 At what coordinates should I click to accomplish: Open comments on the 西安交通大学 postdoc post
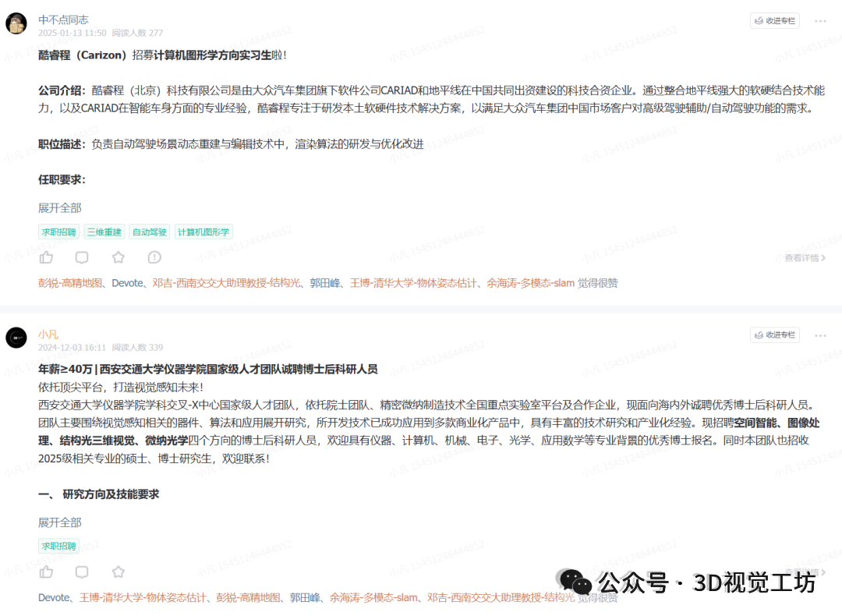pyautogui.click(x=82, y=572)
